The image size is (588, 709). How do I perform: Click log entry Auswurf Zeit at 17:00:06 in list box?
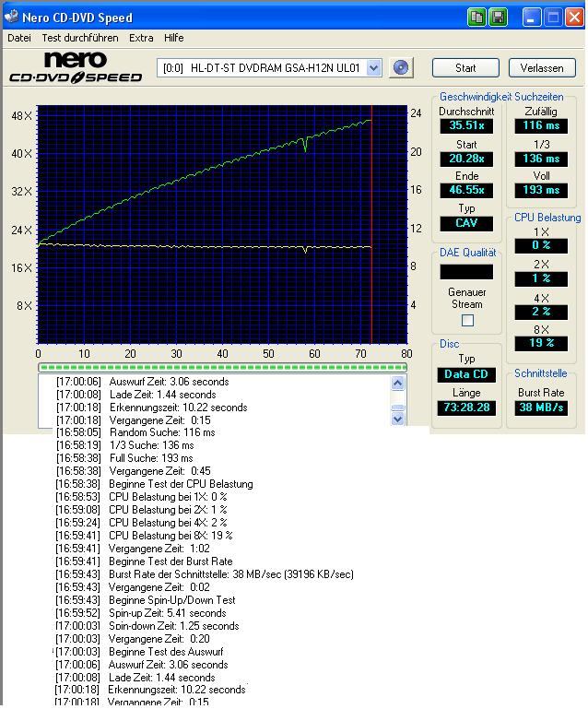[x=142, y=382]
